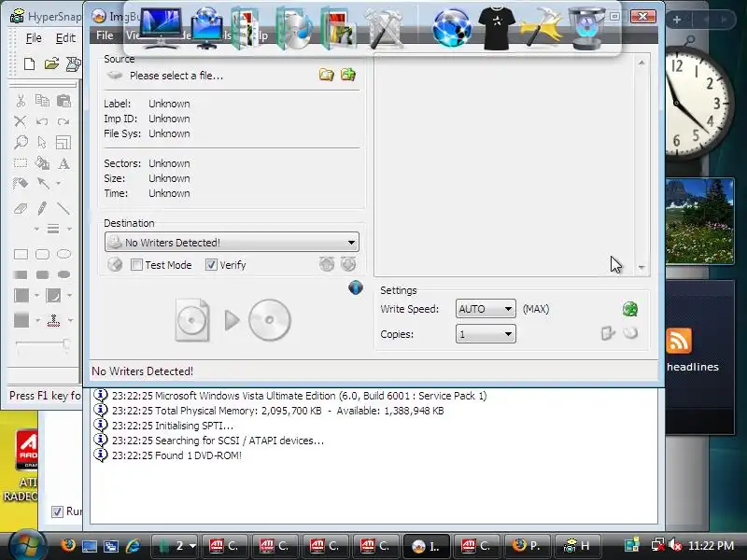Select the HyperSnap Stamp tool
This screenshot has width=747, height=560.
click(x=53, y=320)
